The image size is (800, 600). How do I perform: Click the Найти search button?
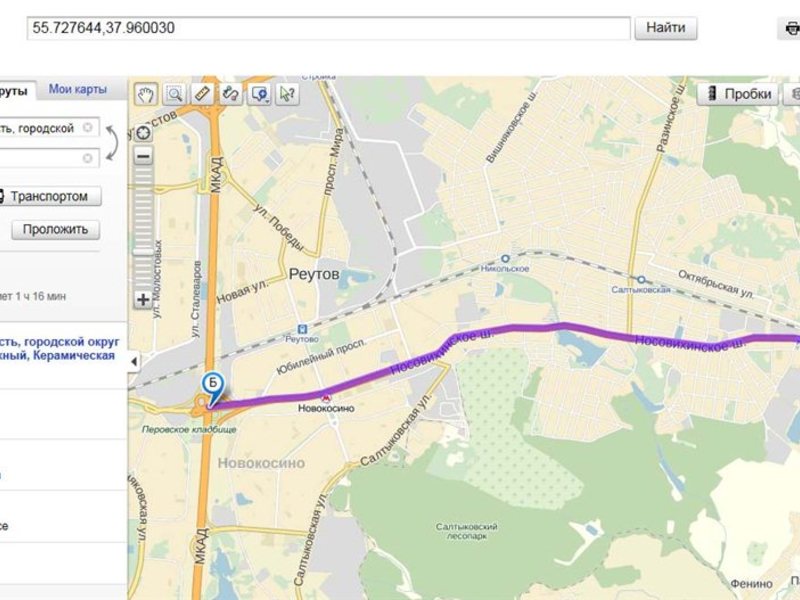click(x=666, y=28)
